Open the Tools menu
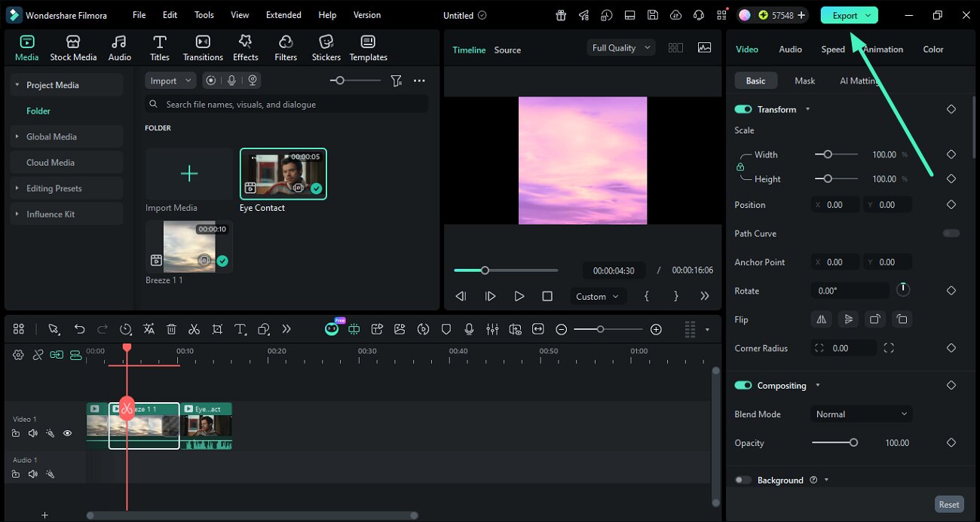The image size is (980, 522). tap(204, 15)
